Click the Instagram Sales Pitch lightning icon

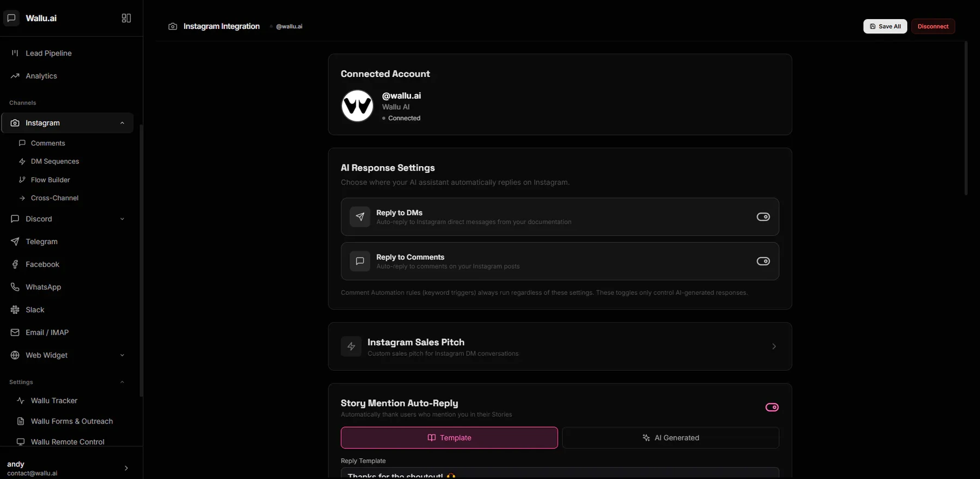351,347
